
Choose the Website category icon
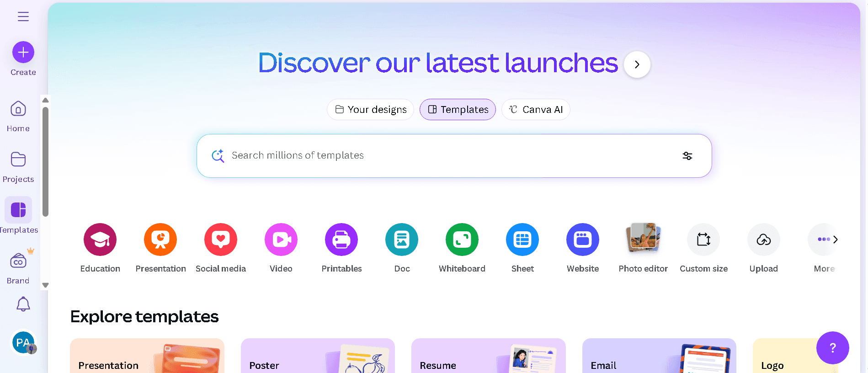pyautogui.click(x=583, y=240)
